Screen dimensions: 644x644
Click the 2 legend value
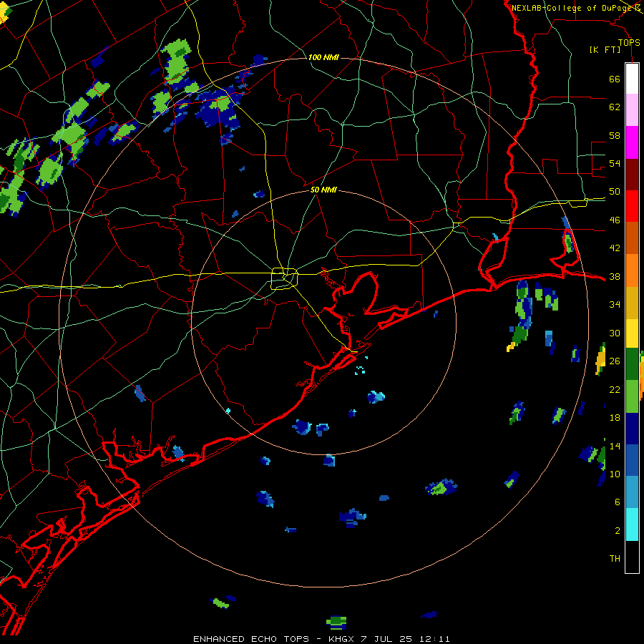[x=618, y=531]
